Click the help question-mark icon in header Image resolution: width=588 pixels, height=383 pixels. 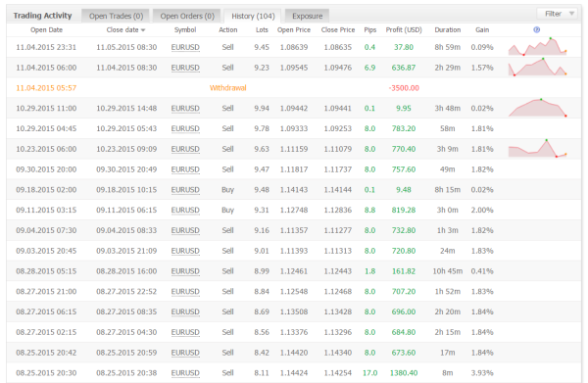point(537,29)
